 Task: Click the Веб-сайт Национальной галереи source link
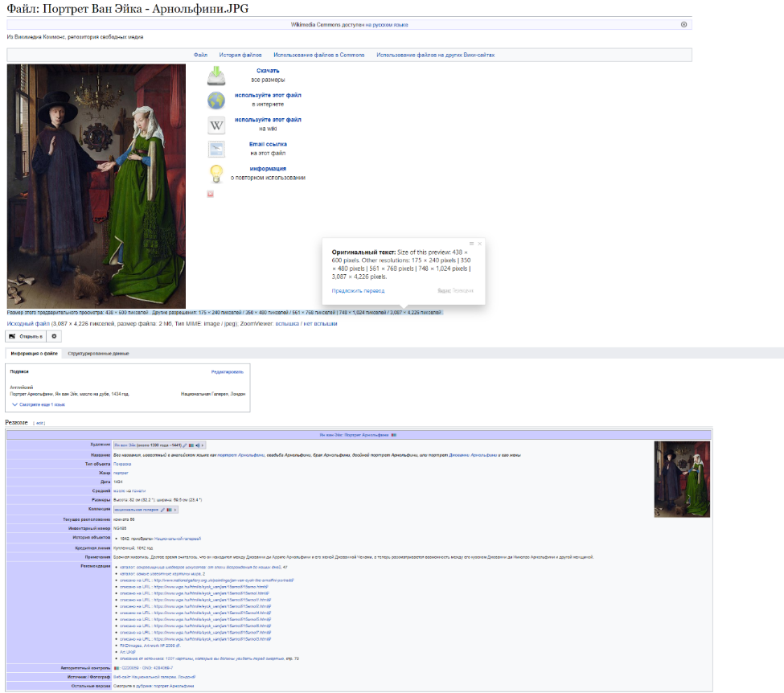tap(154, 677)
